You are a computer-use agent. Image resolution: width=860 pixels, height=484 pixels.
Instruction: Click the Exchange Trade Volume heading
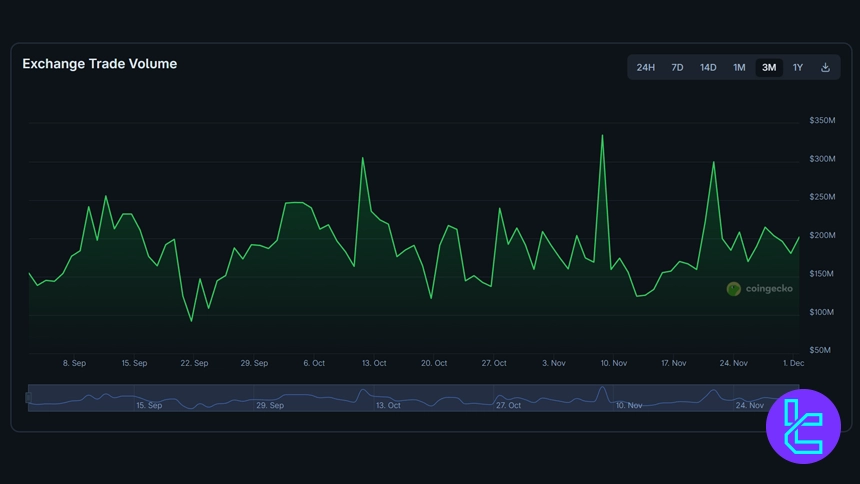(x=100, y=64)
